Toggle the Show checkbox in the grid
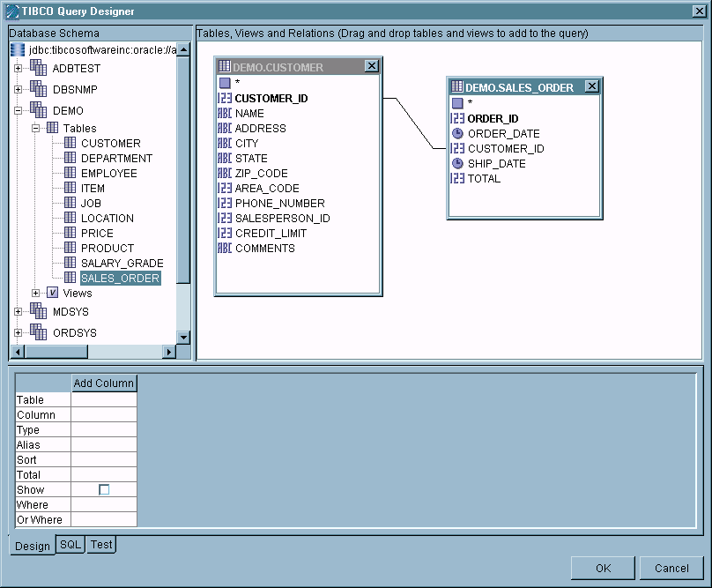 point(104,489)
